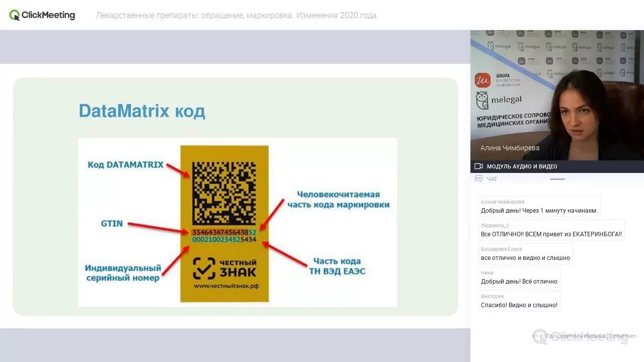Click the red Школа профессора logo in video

pos(482,80)
